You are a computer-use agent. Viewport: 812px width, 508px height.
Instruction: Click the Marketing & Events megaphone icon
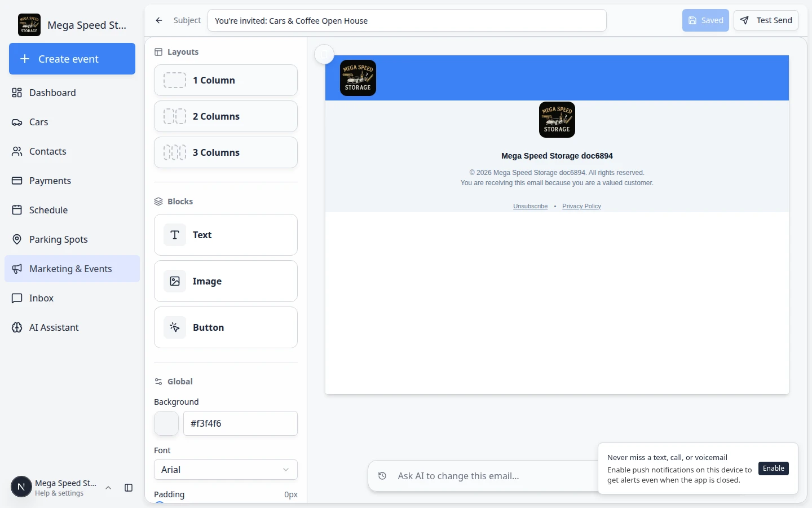[17, 269]
